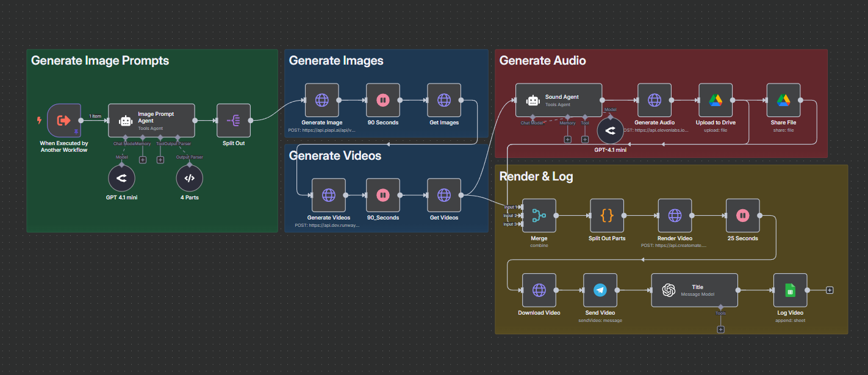The height and width of the screenshot is (375, 868).
Task: Open the 4 Parts output parser node
Action: tap(190, 179)
